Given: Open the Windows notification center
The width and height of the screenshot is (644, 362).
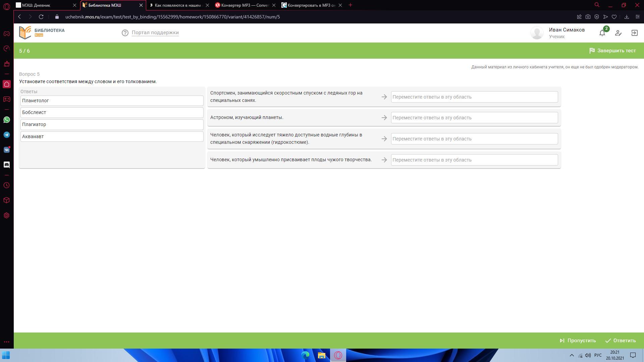Looking at the screenshot, I should pyautogui.click(x=633, y=355).
